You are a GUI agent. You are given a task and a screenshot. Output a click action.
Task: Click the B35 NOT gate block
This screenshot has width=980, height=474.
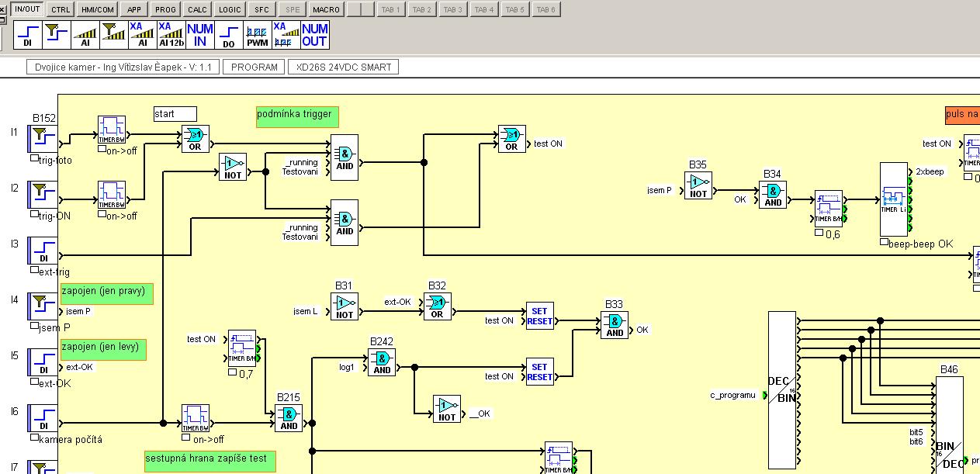(698, 185)
